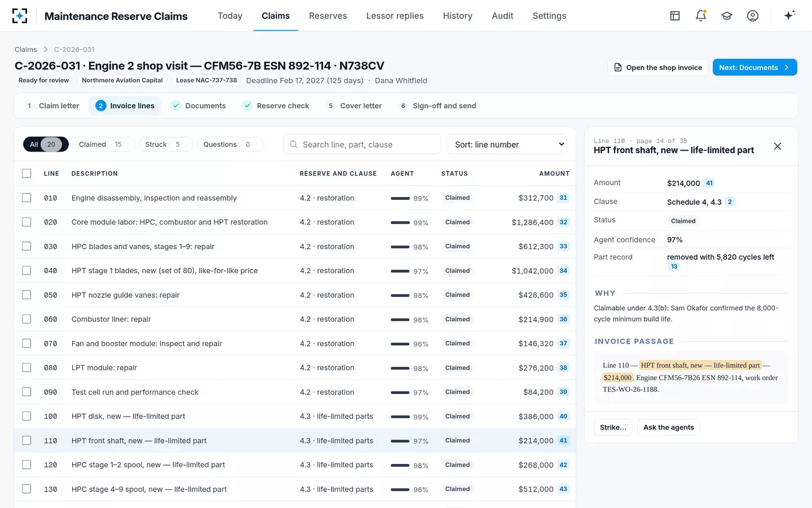Open citation badge 38 on LPT module row

point(563,367)
